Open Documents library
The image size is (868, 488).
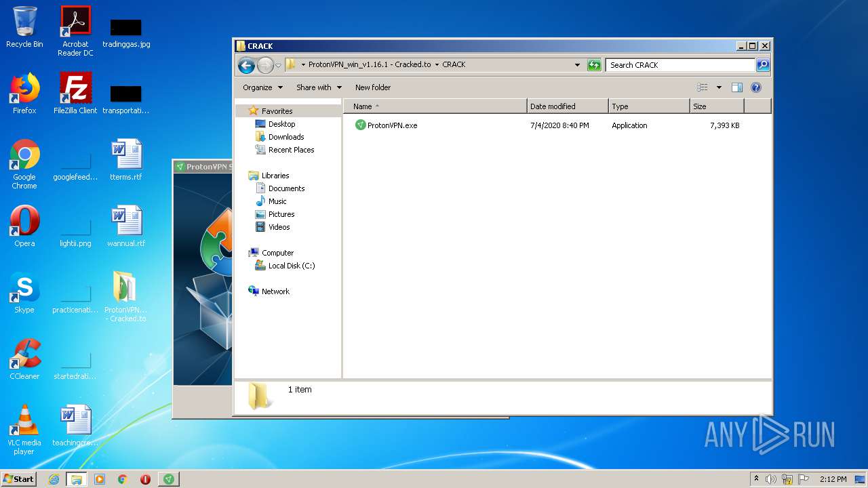[x=286, y=188]
